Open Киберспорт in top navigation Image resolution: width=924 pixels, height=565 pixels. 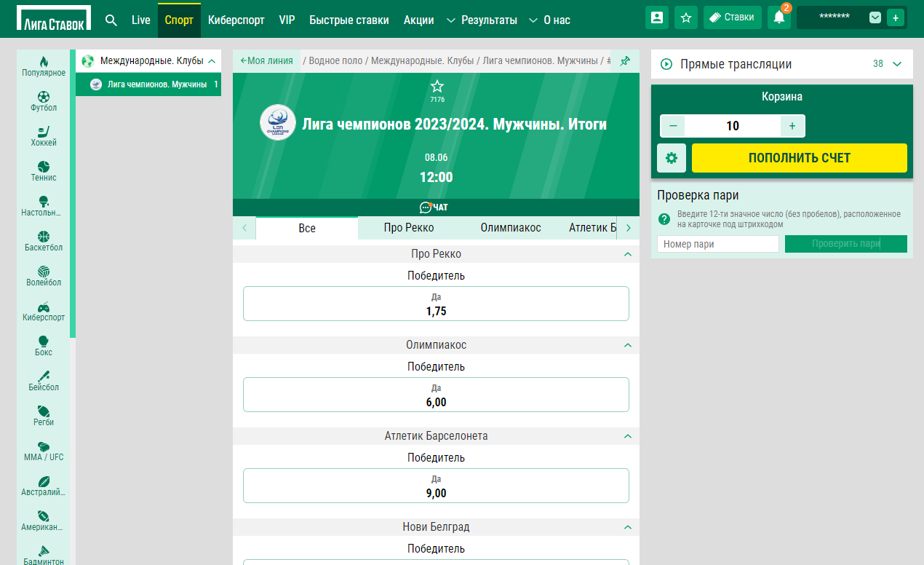(x=236, y=20)
